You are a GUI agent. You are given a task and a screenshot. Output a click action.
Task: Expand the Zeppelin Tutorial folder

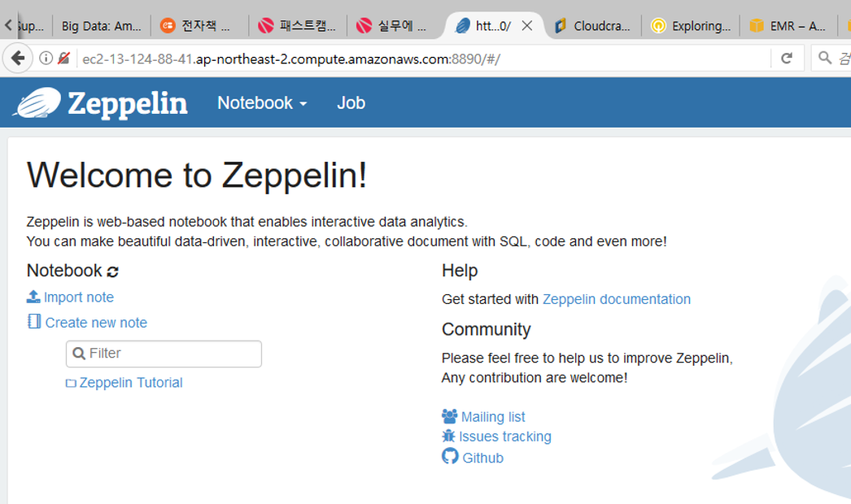pyautogui.click(x=131, y=383)
